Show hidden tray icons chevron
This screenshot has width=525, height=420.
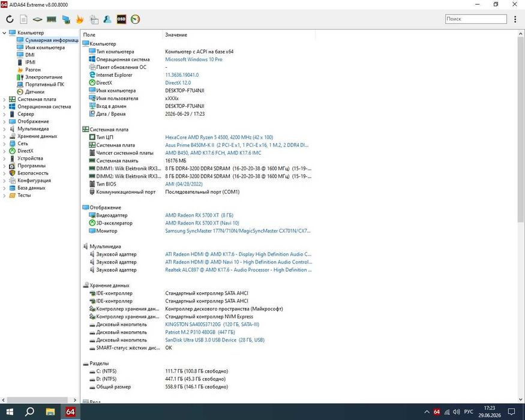[x=427, y=412]
